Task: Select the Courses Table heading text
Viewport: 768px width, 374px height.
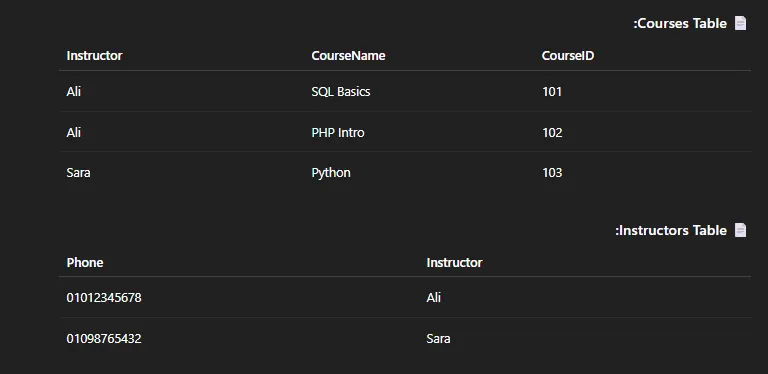Action: point(680,23)
